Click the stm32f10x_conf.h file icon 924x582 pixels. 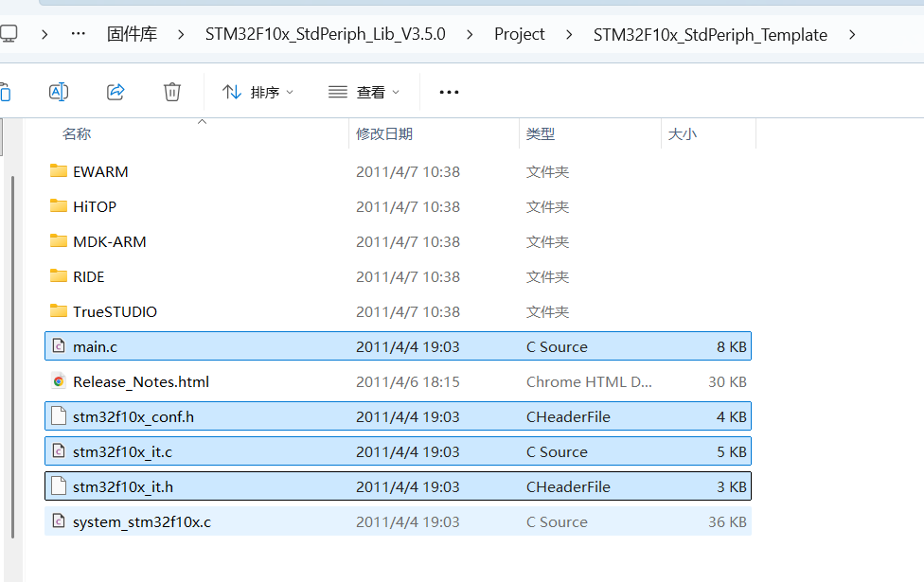click(x=59, y=415)
